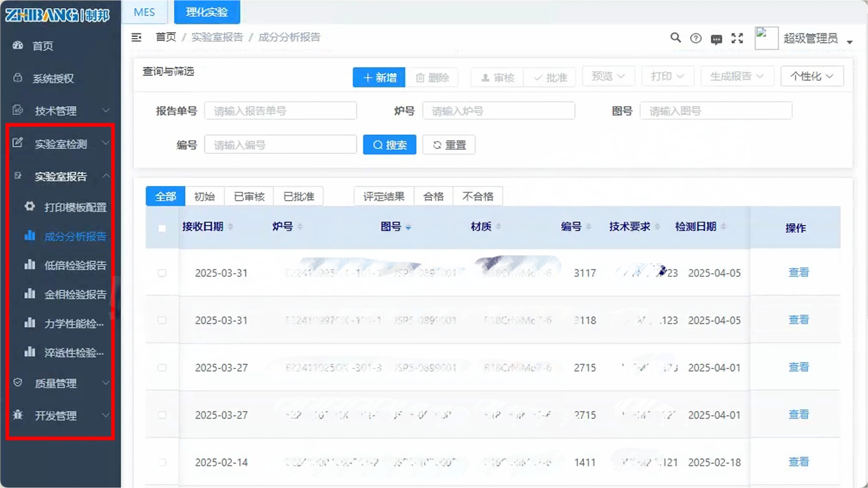868x488 pixels.
Task: Check the first 2025-03-31 row checkbox
Action: pos(162,273)
